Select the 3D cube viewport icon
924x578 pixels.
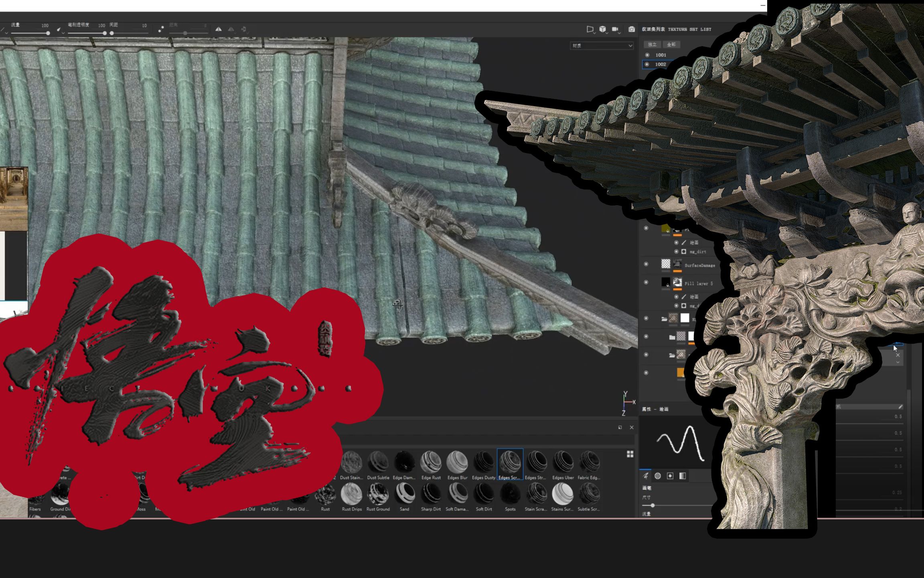click(602, 29)
